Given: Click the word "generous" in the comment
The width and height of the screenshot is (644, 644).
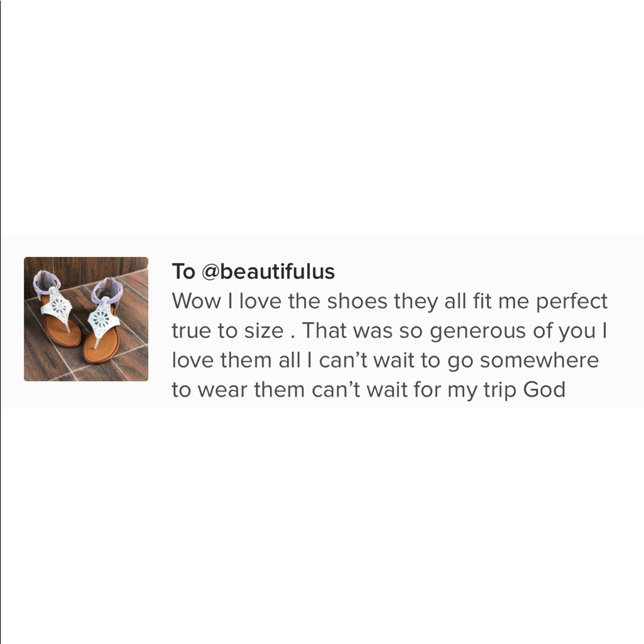Looking at the screenshot, I should pos(475,331).
